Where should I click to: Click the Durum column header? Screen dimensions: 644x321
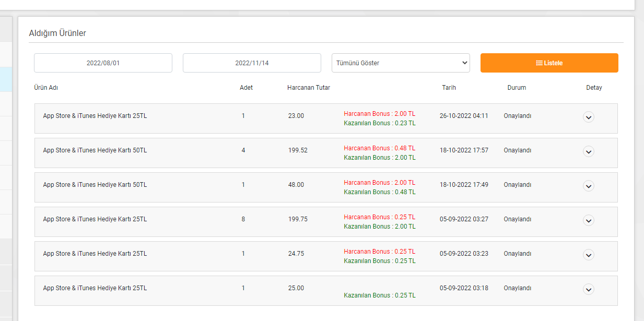click(517, 88)
